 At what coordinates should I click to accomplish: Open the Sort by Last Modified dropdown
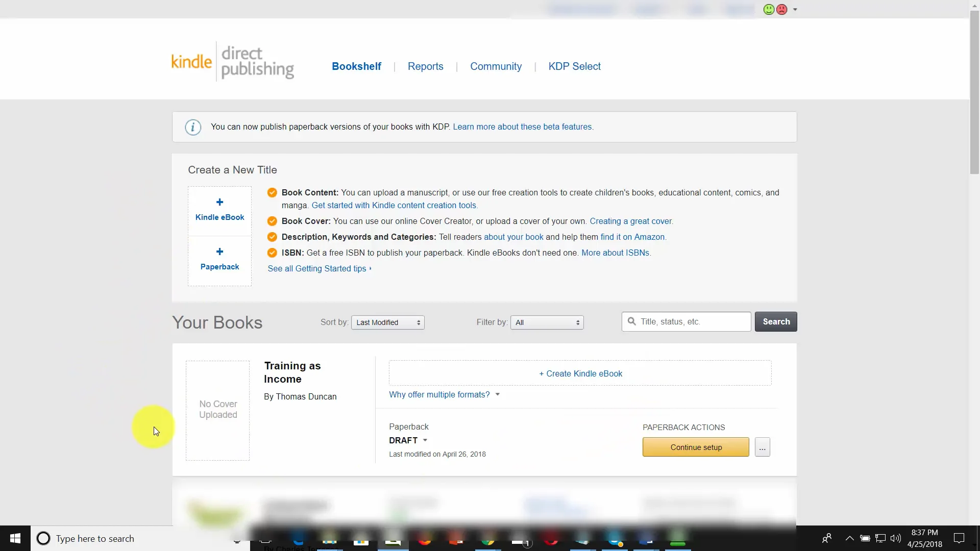388,322
